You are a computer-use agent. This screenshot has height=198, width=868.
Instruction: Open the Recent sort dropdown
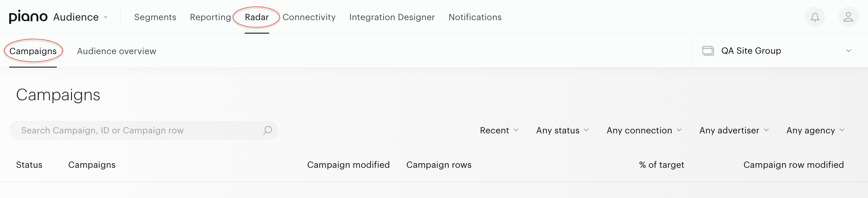pyautogui.click(x=499, y=130)
